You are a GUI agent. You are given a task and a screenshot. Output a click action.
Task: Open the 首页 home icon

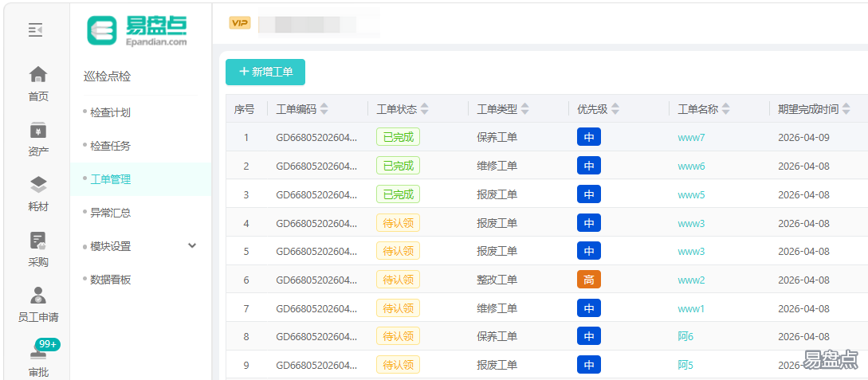38,73
